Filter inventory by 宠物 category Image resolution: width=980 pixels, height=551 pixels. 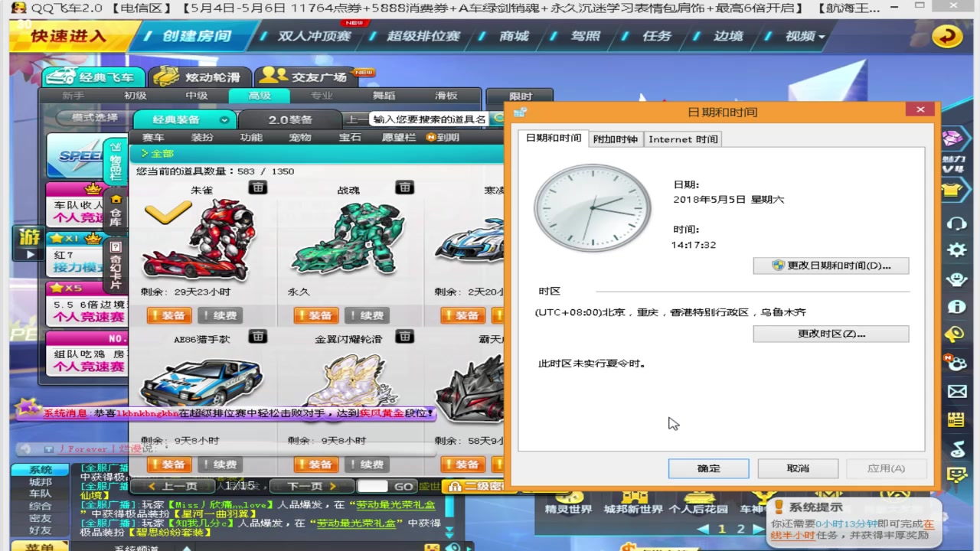[x=300, y=138]
